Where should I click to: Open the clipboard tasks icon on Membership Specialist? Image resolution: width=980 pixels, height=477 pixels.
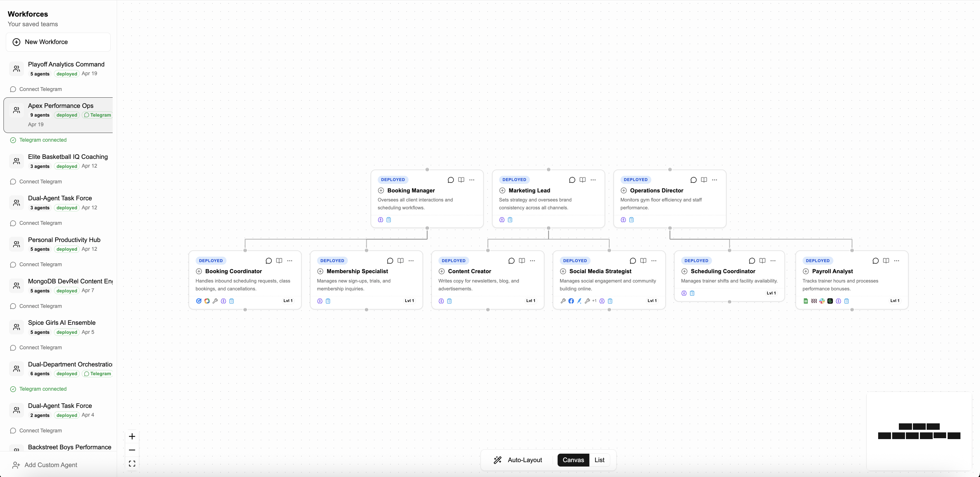(328, 301)
